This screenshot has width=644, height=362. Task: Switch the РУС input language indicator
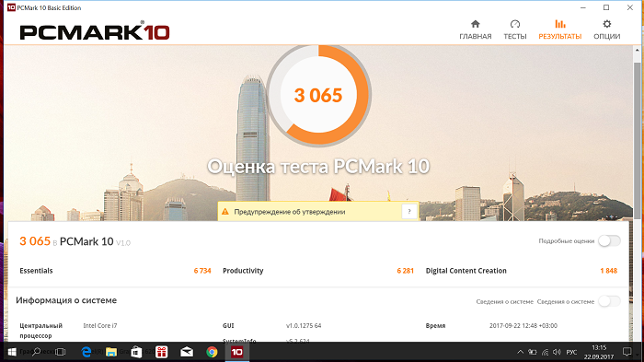571,352
